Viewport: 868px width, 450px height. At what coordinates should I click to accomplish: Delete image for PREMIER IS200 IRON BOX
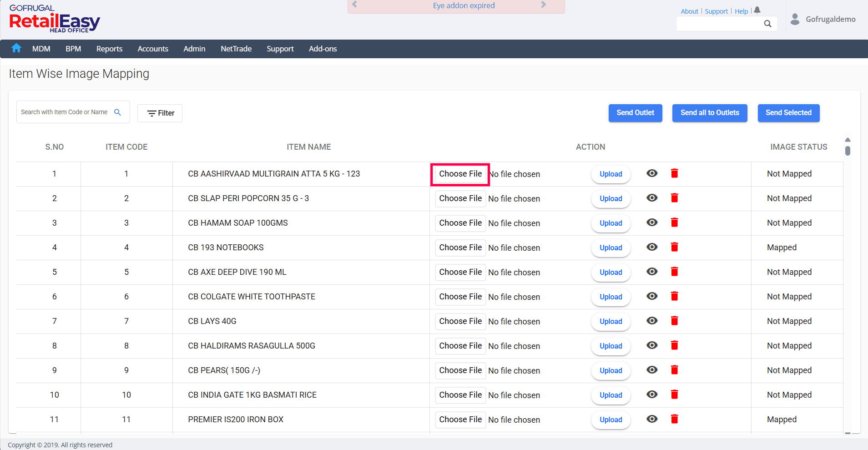[675, 419]
